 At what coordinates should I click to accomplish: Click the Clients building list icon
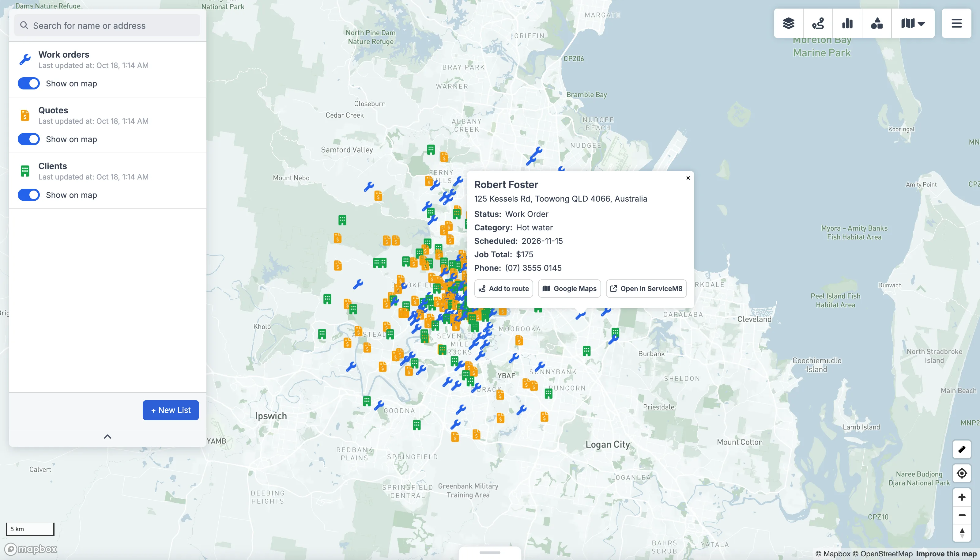click(x=25, y=171)
